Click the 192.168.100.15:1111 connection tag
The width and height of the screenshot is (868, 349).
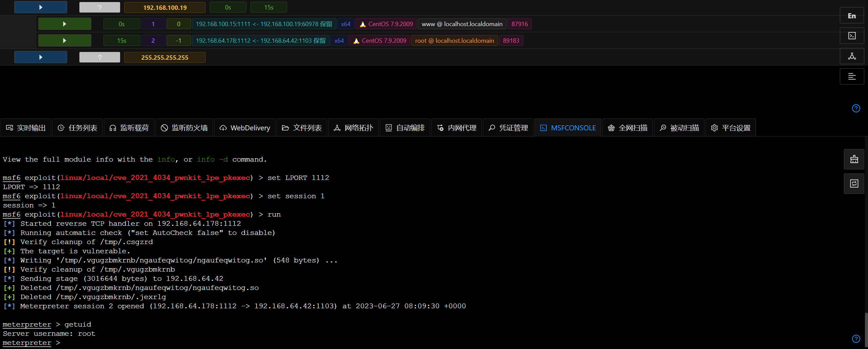264,24
